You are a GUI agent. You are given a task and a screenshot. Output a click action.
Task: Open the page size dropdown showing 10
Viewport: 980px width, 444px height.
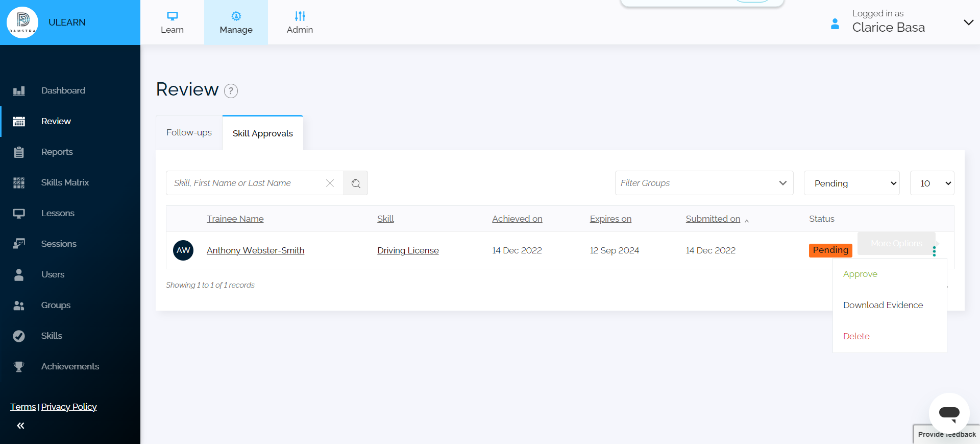point(932,183)
